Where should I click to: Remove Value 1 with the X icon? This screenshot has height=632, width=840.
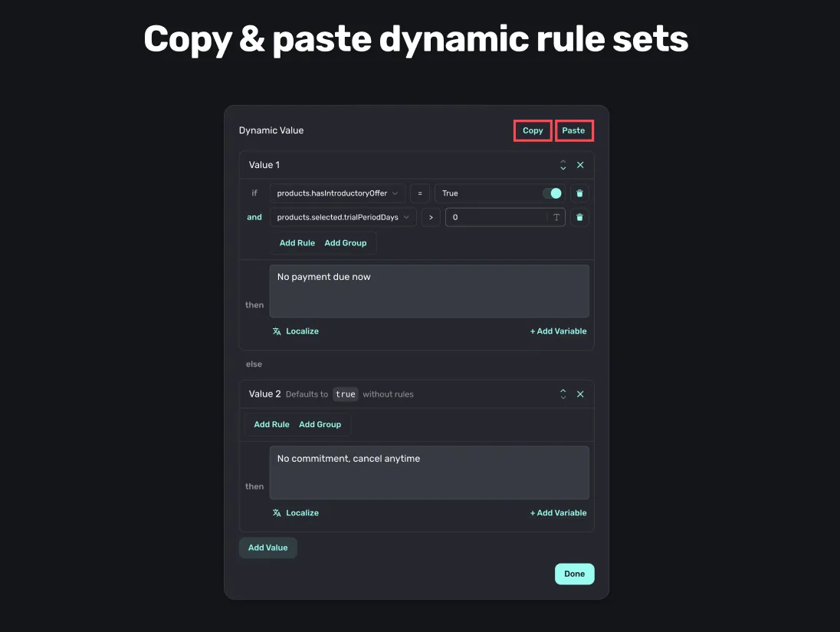(580, 165)
